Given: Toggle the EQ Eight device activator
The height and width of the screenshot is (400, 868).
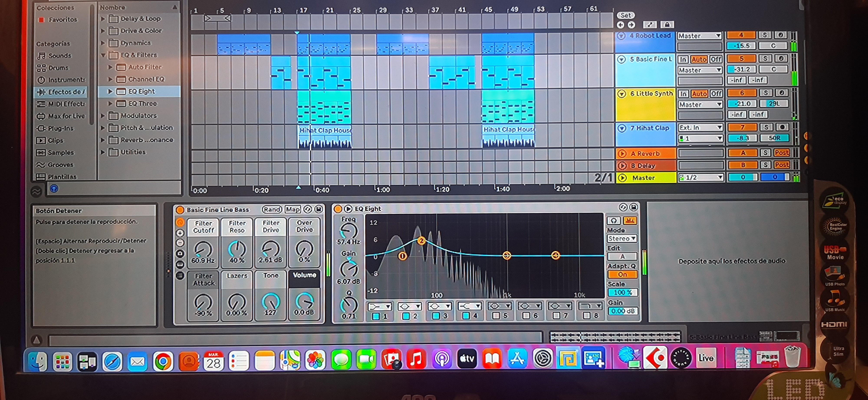Looking at the screenshot, I should pyautogui.click(x=338, y=209).
